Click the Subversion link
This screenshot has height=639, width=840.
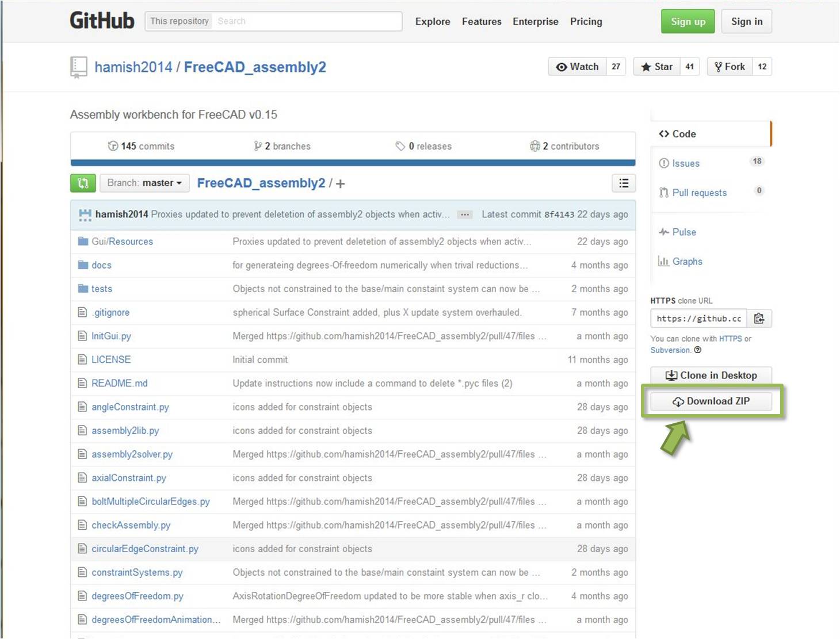[x=670, y=350]
